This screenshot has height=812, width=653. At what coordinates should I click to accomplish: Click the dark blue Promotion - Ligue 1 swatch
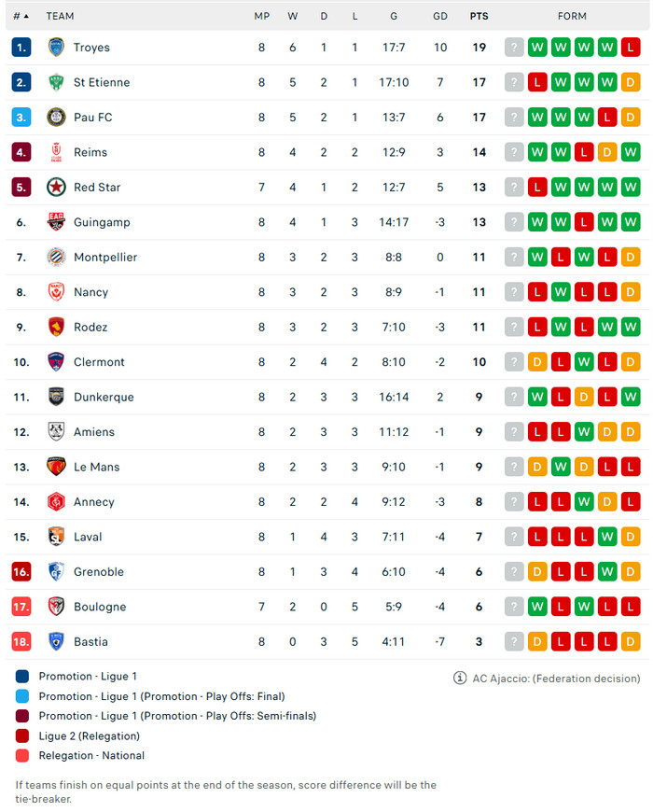22,676
